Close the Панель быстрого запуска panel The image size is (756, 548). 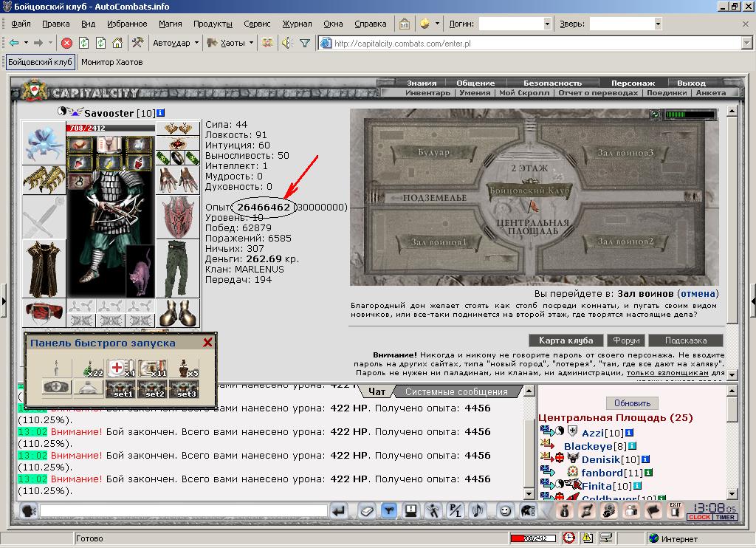207,343
